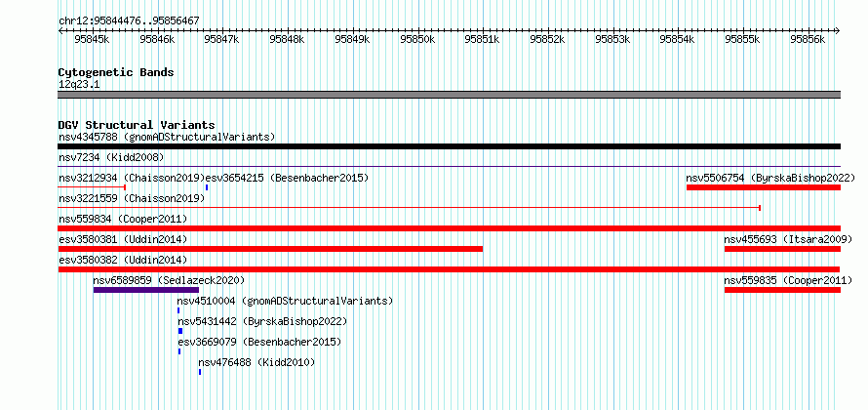Click the 95848k ruler tick label
Viewport: 868px width, 410px height.
(x=287, y=39)
